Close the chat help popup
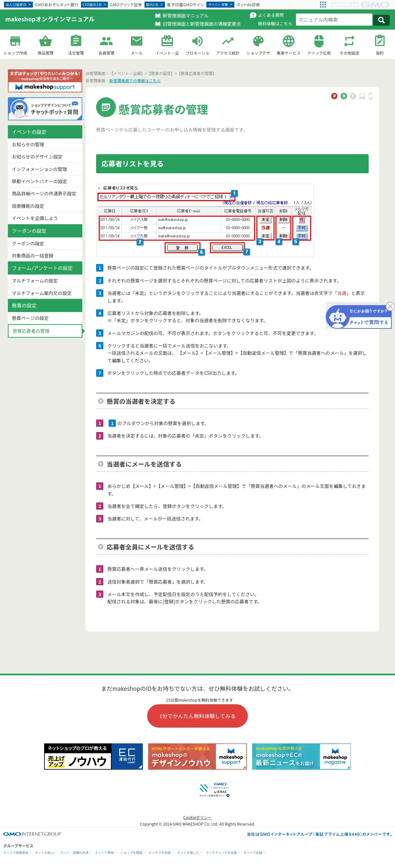 390,306
